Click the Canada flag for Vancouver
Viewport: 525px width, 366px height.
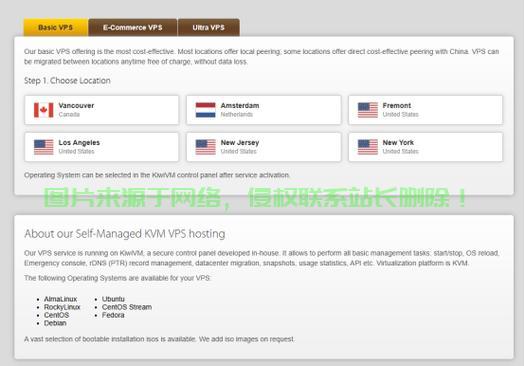pos(44,110)
